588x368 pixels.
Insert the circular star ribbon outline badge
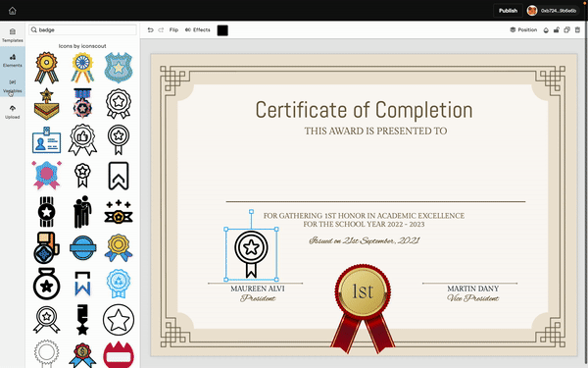119,139
